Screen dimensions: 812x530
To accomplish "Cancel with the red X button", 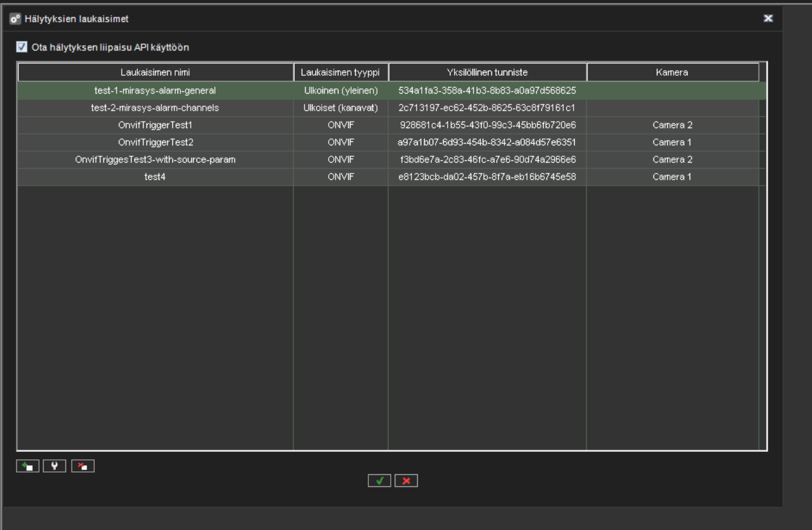I will click(x=406, y=481).
